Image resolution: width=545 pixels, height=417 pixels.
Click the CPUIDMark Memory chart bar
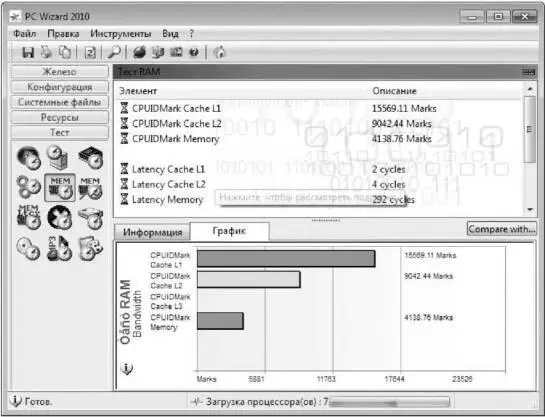point(220,321)
